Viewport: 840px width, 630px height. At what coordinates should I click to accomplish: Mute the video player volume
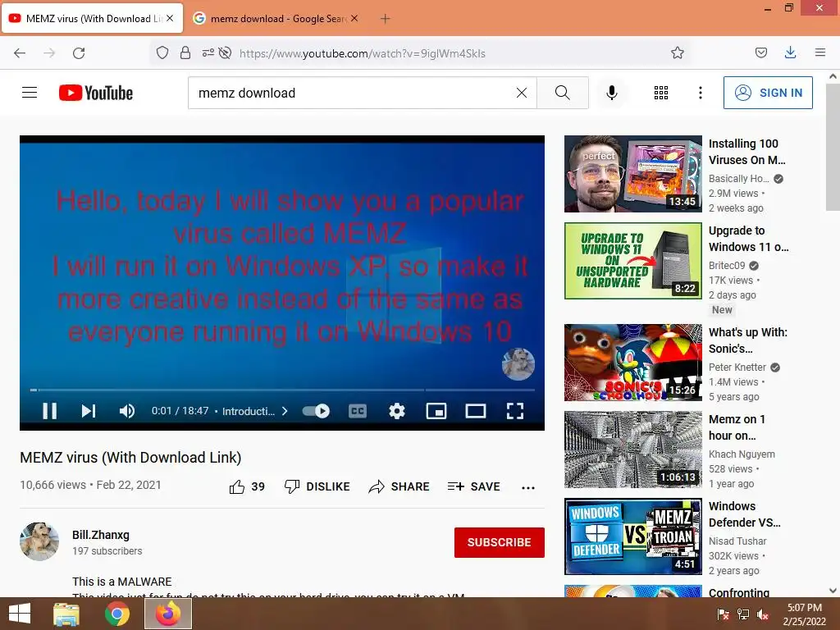(x=127, y=411)
